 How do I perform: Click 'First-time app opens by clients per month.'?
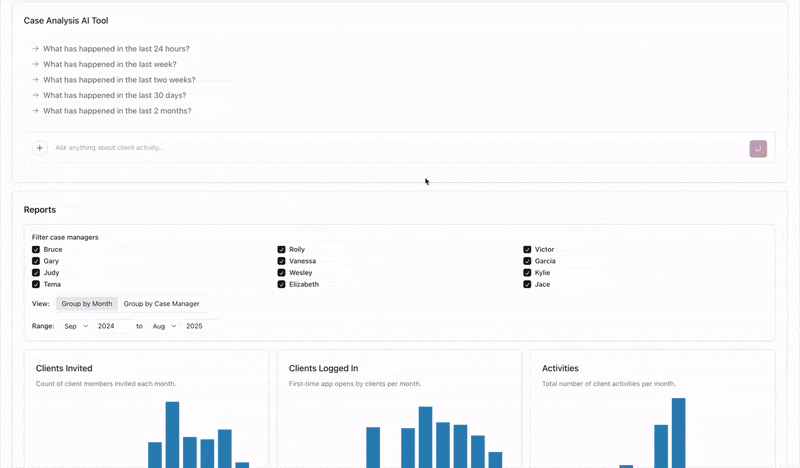point(355,384)
